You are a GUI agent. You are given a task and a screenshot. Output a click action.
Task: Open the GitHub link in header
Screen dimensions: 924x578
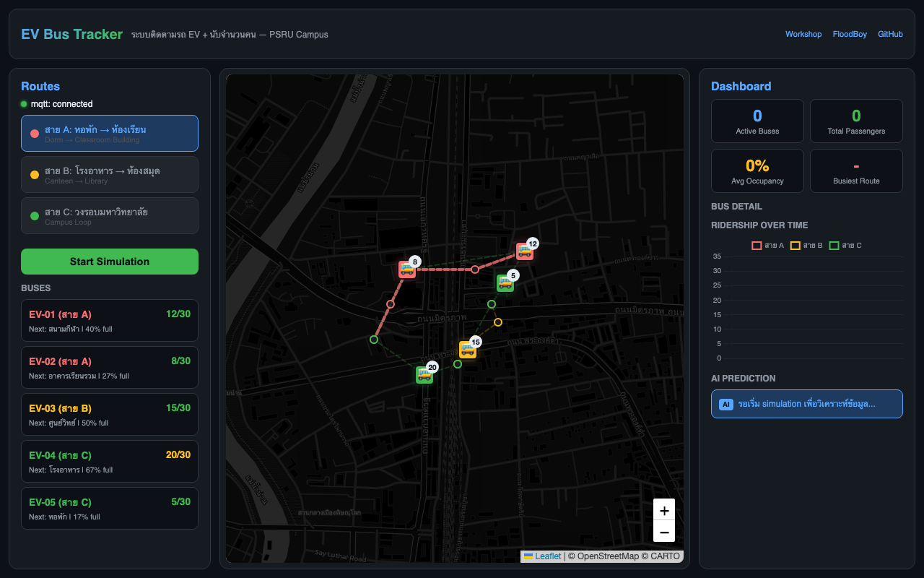click(x=890, y=34)
